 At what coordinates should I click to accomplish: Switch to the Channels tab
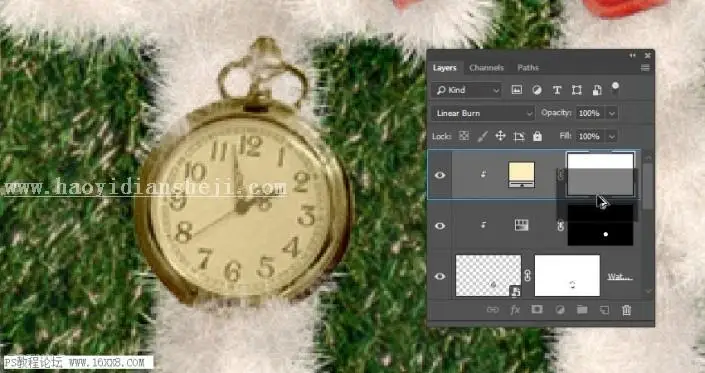tap(486, 68)
